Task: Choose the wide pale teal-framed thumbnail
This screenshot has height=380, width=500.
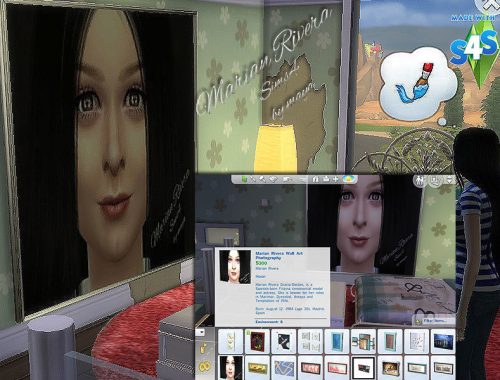Action: click(416, 368)
